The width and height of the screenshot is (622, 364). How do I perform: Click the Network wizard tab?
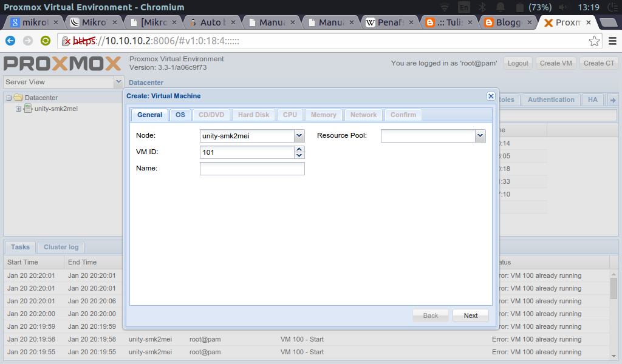363,115
